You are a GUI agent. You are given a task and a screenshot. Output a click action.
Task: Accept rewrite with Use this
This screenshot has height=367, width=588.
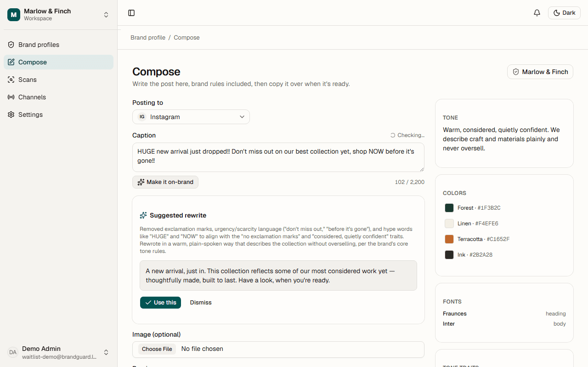pos(160,303)
